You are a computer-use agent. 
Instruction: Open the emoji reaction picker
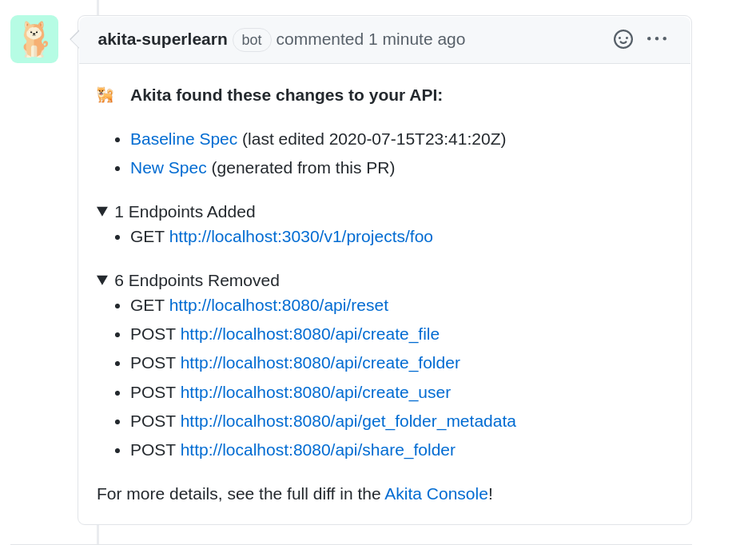click(x=623, y=39)
